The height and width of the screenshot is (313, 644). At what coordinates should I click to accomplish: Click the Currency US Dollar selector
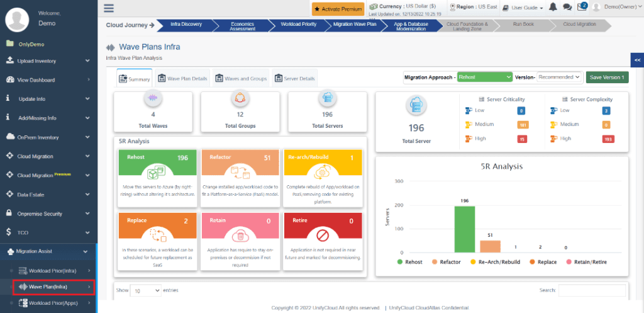coord(406,6)
